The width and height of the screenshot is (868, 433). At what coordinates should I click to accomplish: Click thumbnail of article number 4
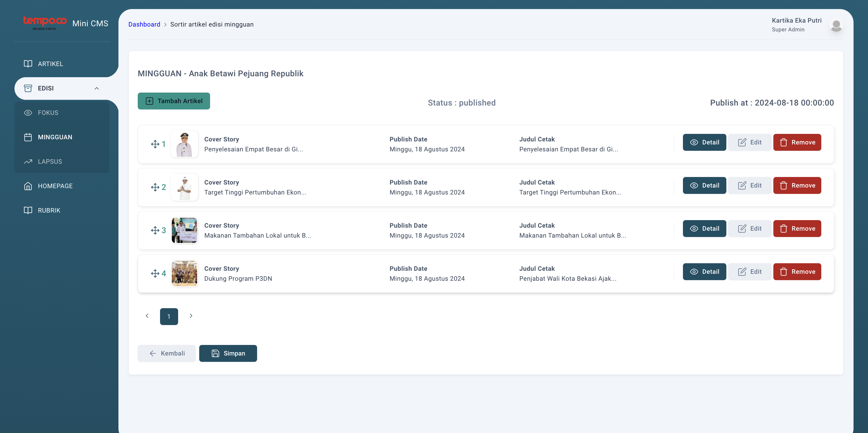pos(184,273)
